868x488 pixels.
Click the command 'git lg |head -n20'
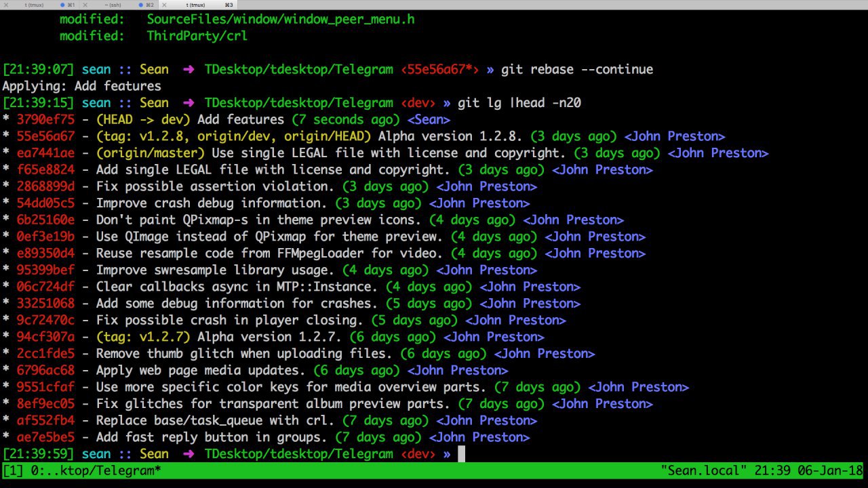click(519, 103)
